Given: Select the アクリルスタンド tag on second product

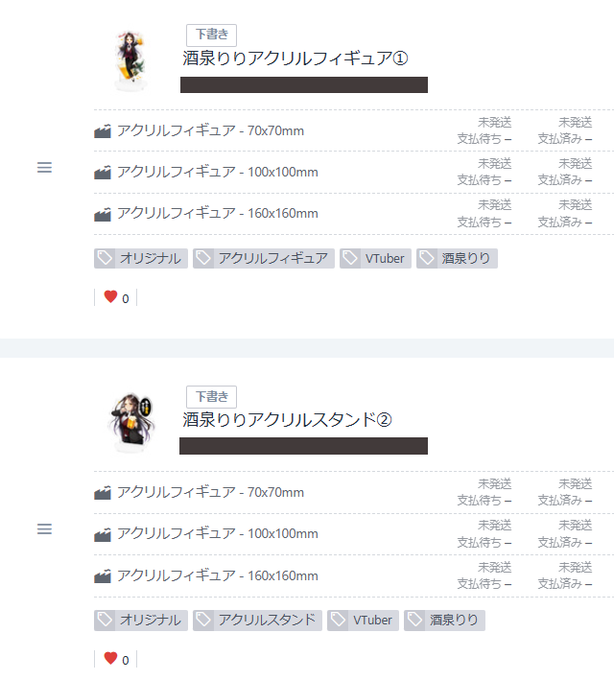Looking at the screenshot, I should [257, 620].
